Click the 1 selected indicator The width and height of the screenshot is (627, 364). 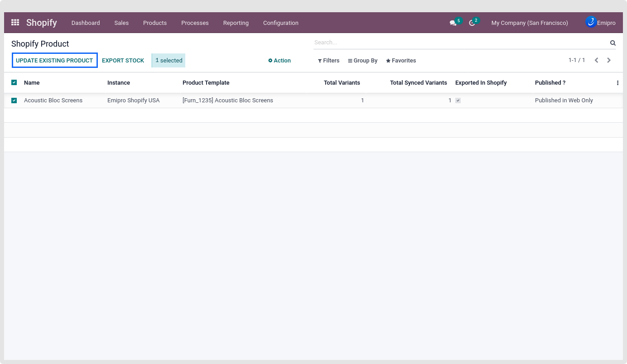(169, 60)
